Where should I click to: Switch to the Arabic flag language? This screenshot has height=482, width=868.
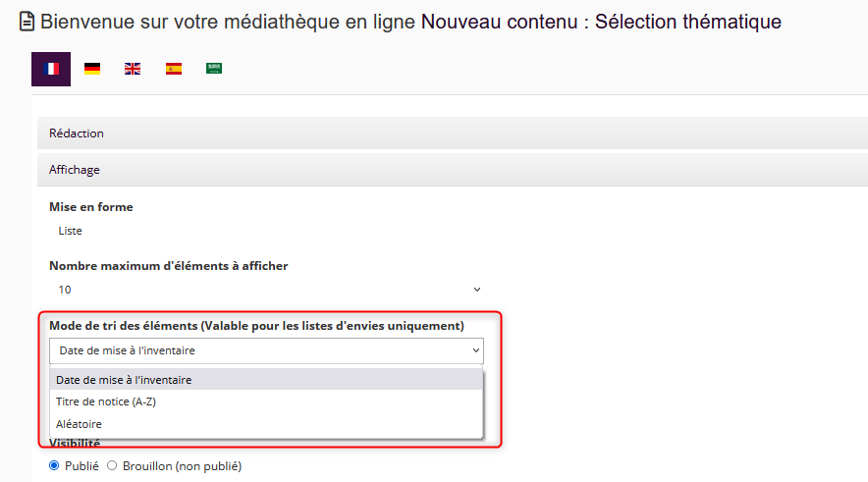214,69
